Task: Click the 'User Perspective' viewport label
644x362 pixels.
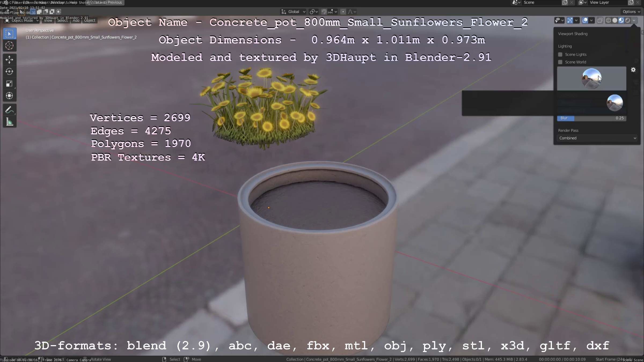Action: tap(40, 31)
